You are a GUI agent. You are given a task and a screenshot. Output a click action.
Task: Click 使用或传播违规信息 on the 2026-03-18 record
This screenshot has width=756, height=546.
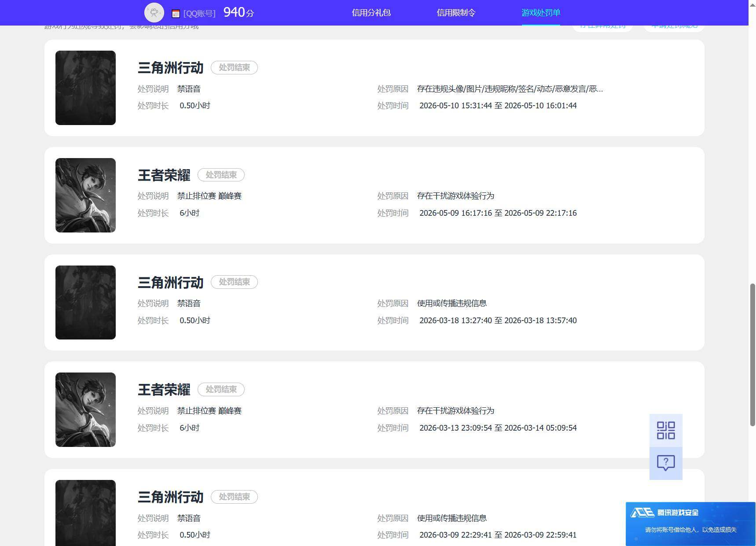pyautogui.click(x=451, y=303)
